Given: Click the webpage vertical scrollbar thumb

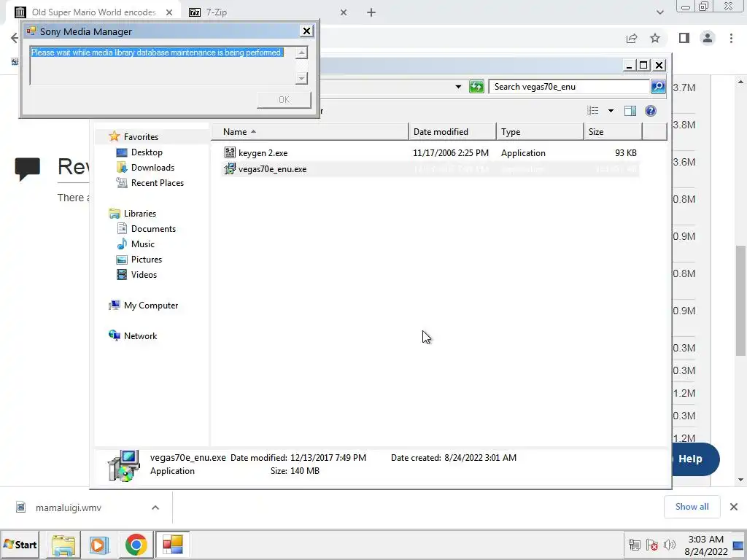Looking at the screenshot, I should click(740, 300).
